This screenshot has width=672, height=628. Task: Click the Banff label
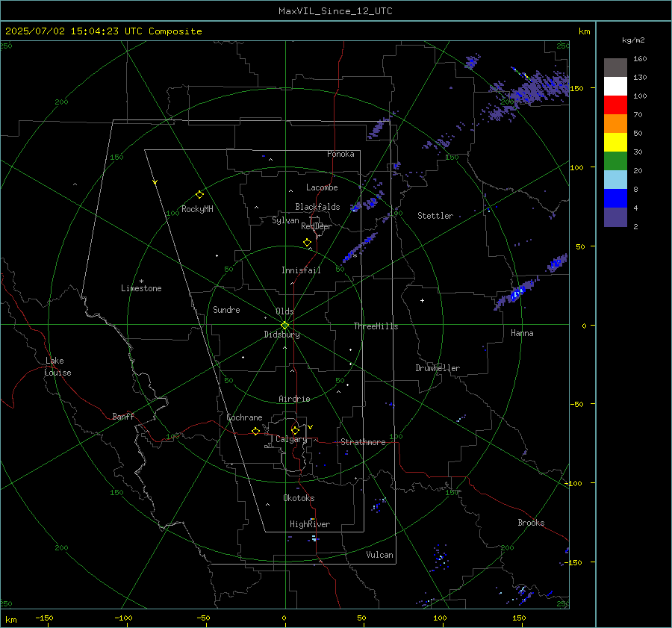point(123,416)
